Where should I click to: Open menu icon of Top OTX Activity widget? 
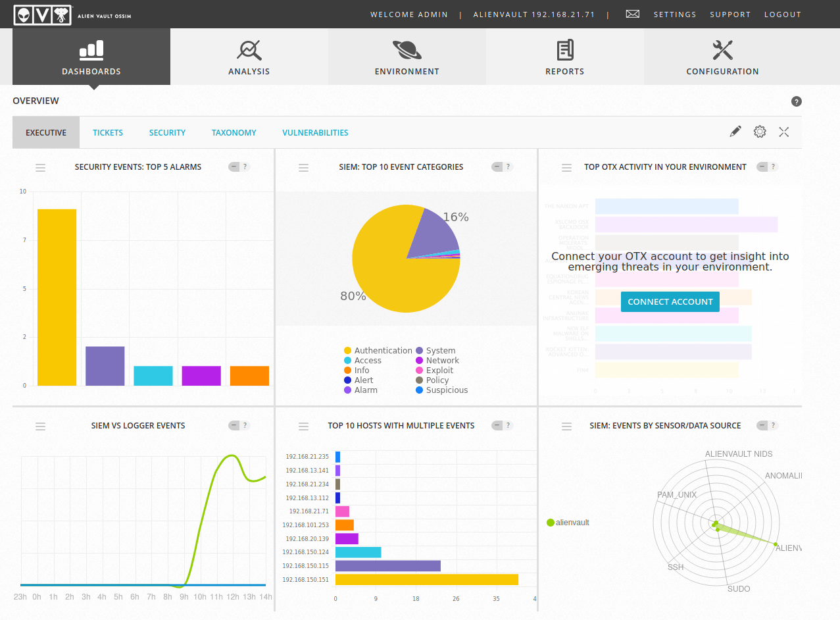click(567, 168)
